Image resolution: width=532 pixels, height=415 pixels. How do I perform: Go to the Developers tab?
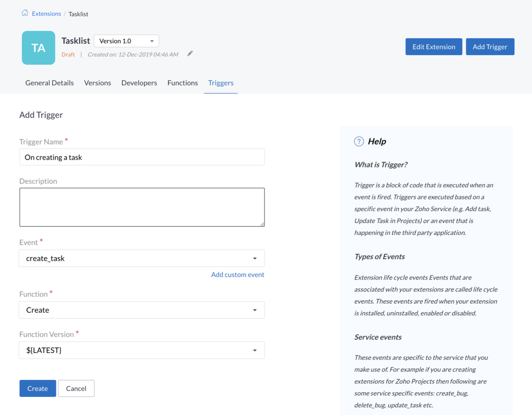(x=139, y=83)
